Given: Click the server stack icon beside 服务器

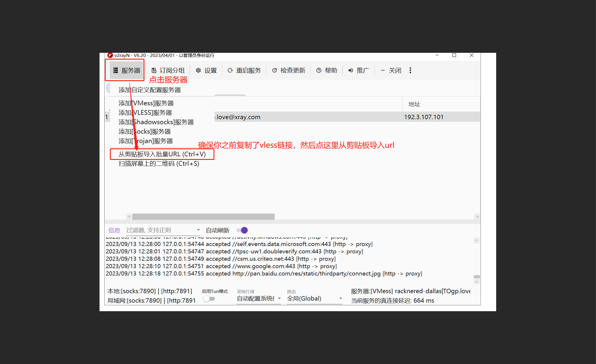Looking at the screenshot, I should (116, 70).
